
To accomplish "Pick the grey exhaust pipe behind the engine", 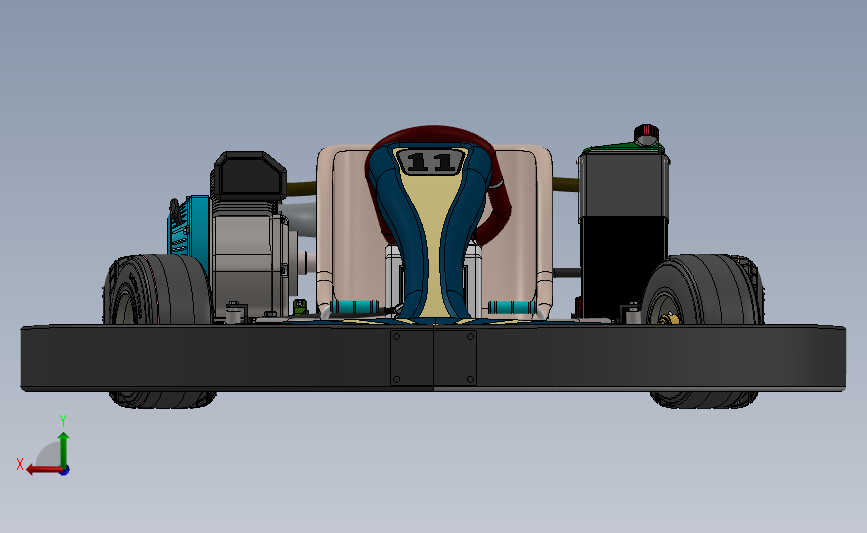I will coord(301,218).
